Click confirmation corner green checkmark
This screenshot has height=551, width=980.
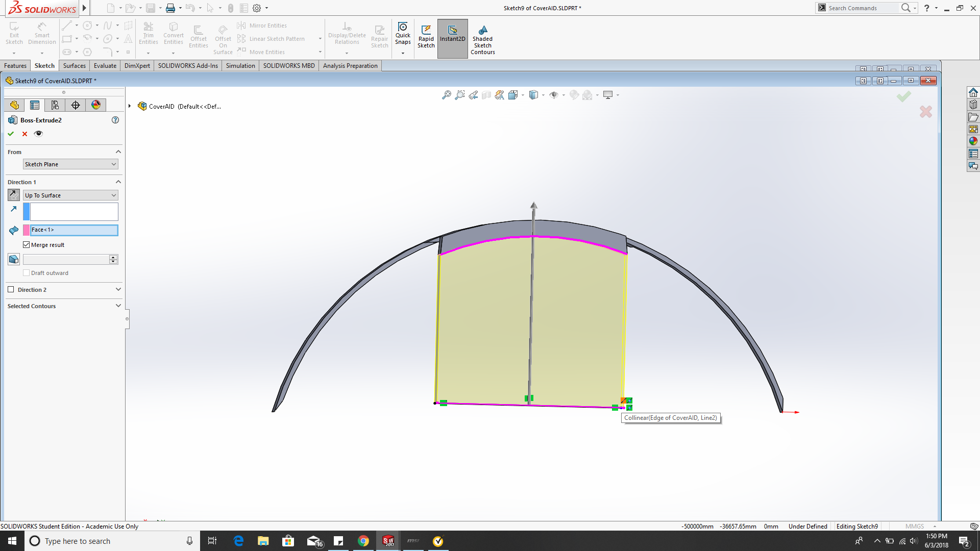click(x=904, y=96)
